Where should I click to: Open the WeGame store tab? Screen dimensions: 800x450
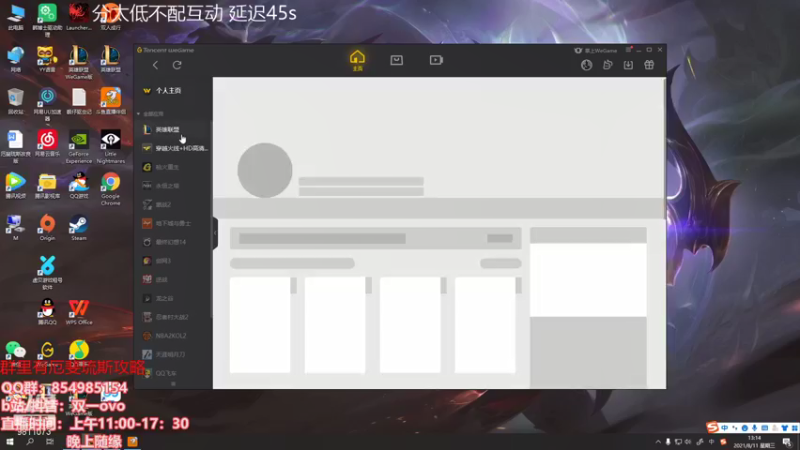coord(396,60)
